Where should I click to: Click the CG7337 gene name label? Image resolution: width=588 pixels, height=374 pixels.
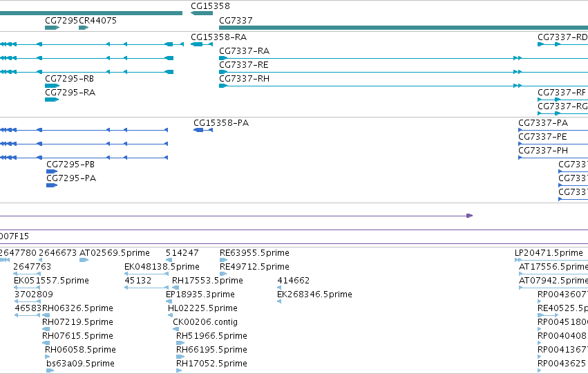pyautogui.click(x=236, y=20)
